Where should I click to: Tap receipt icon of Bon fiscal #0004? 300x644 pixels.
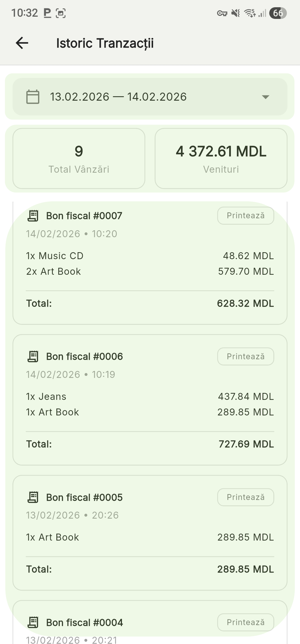(x=33, y=622)
